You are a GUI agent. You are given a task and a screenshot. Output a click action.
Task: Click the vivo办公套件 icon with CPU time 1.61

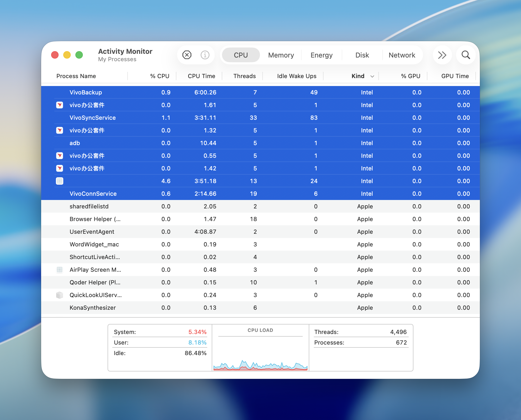pyautogui.click(x=60, y=105)
